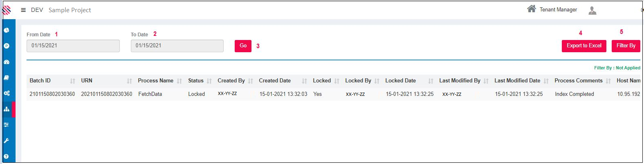The height and width of the screenshot is (164, 644).
Task: Click the book icon in sidebar
Action: (x=7, y=78)
